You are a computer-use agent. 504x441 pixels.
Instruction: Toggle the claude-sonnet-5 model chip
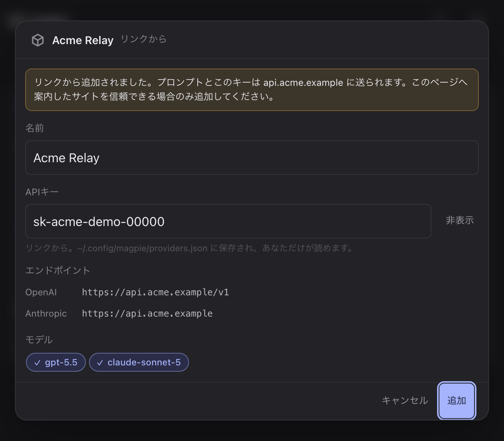point(139,362)
